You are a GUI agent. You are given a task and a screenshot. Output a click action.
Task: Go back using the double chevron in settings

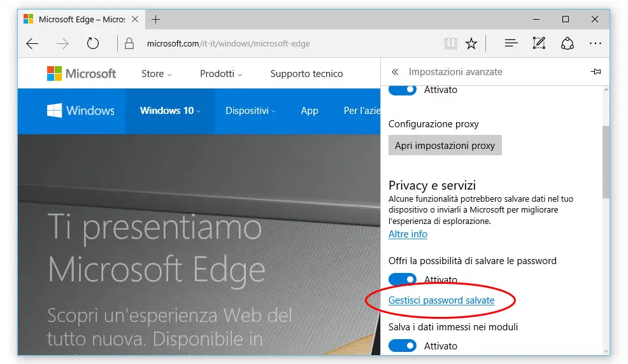point(395,72)
